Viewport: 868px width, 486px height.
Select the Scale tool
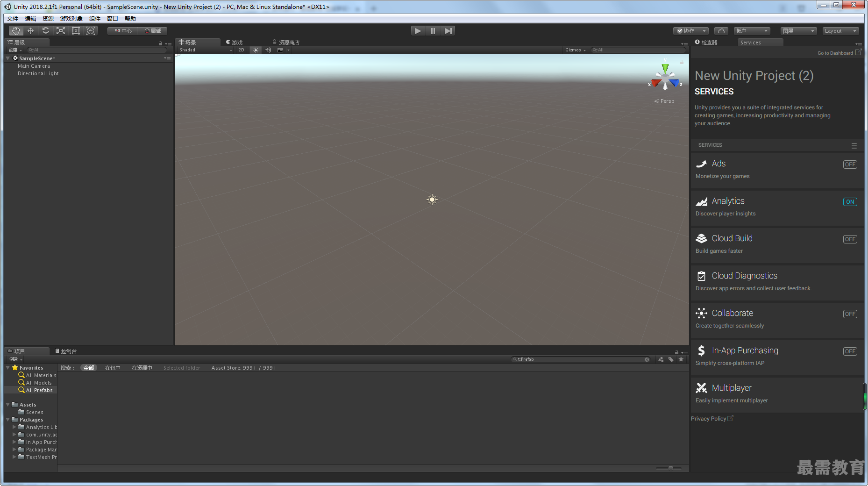tap(61, 31)
